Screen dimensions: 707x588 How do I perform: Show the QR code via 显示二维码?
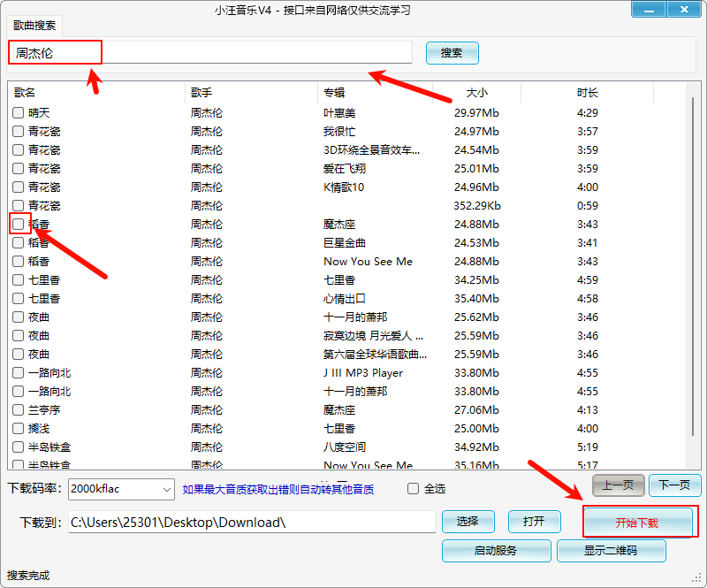(611, 551)
